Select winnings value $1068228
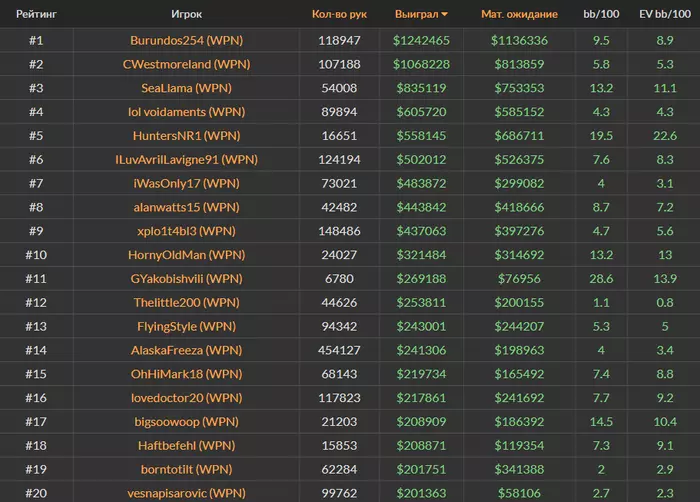This screenshot has width=700, height=502. [x=421, y=64]
